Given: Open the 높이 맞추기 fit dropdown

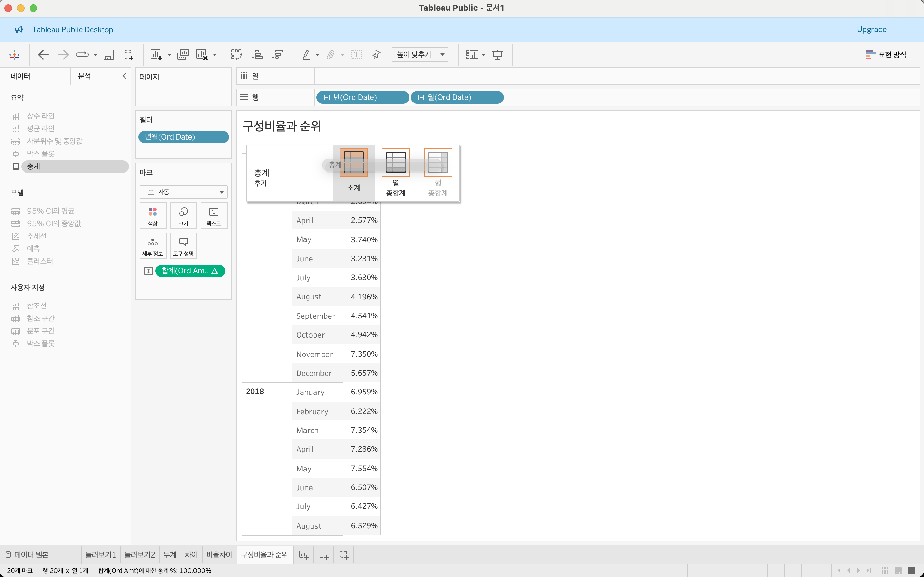Looking at the screenshot, I should 442,55.
